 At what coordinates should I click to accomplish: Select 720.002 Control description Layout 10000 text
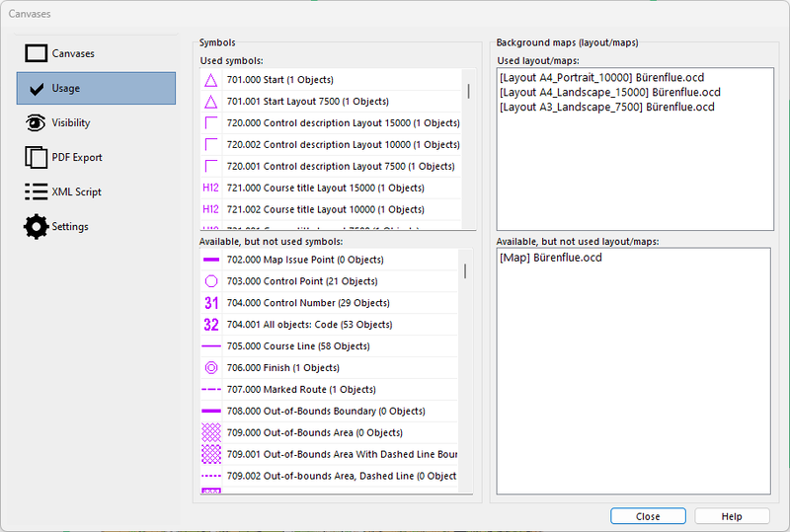click(343, 144)
